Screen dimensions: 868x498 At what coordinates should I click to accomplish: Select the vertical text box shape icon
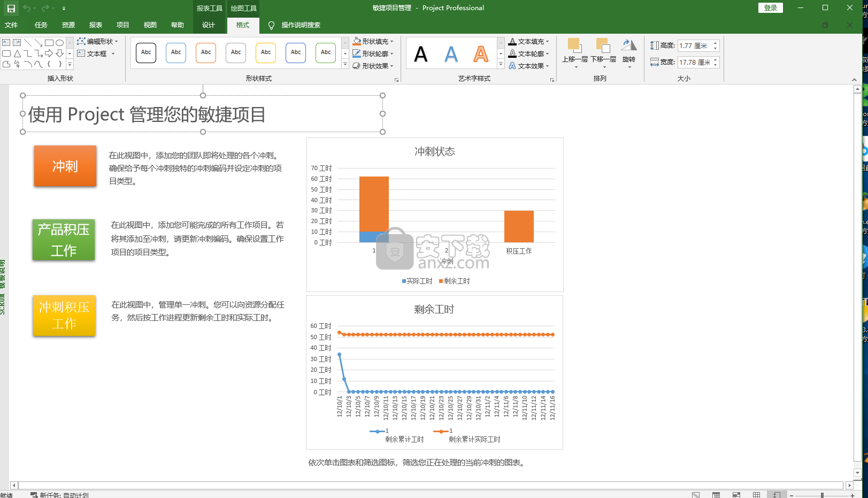pos(17,42)
